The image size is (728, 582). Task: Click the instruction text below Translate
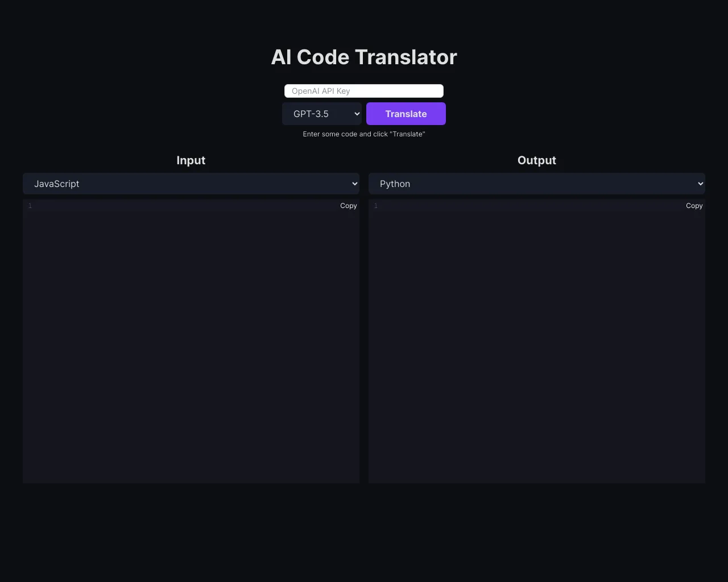click(x=363, y=134)
